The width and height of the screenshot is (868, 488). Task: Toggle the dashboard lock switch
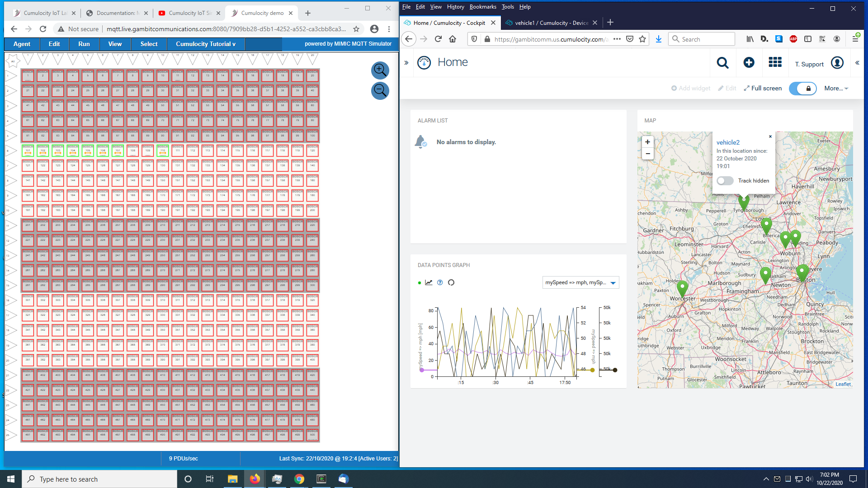(803, 89)
